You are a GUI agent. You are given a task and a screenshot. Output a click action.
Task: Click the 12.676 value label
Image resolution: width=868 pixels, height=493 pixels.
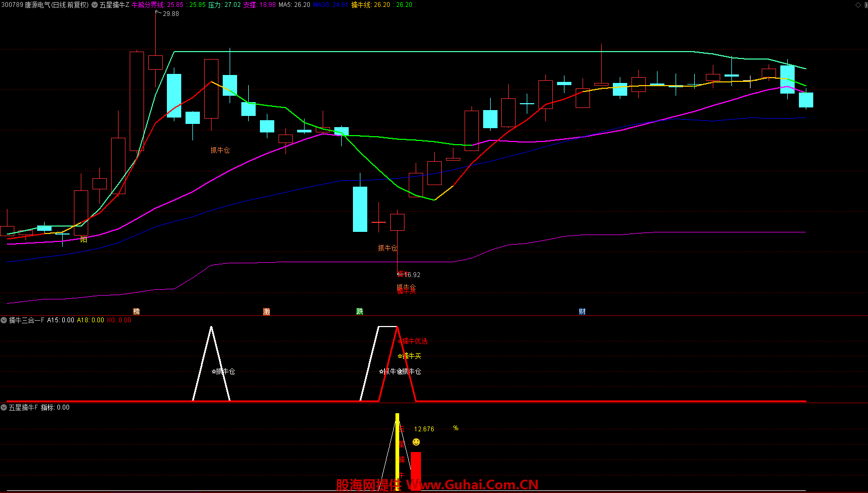424,429
